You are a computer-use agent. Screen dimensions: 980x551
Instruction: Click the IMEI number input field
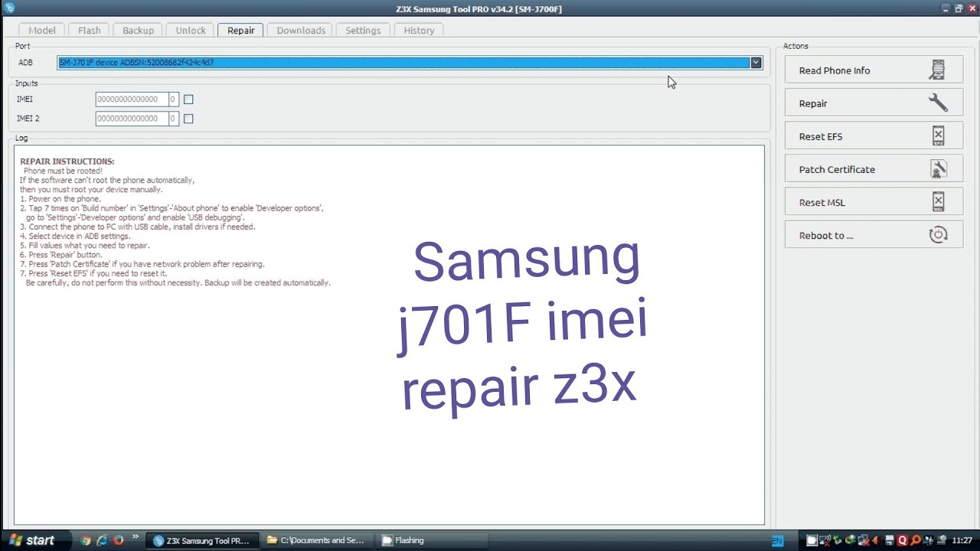click(x=132, y=99)
